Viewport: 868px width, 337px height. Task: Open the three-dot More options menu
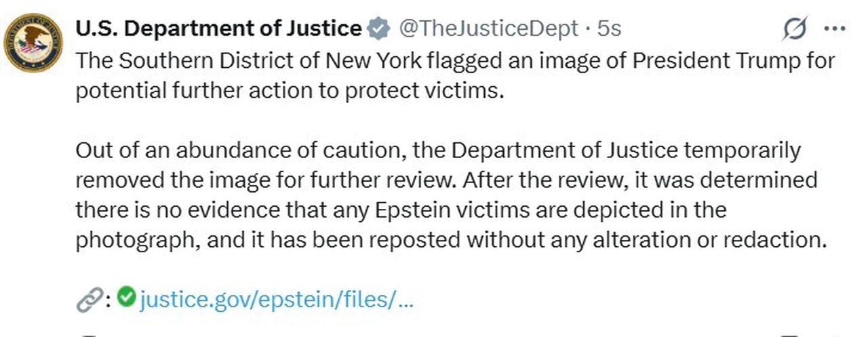(x=834, y=28)
